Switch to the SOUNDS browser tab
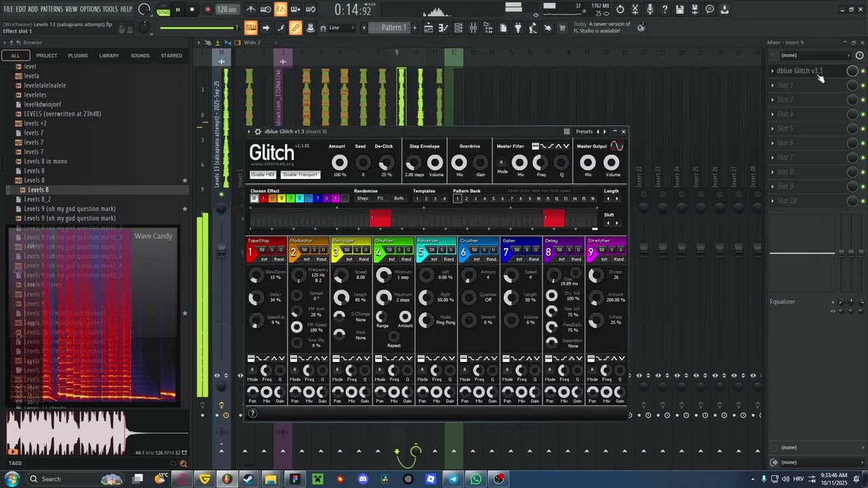Viewport: 868px width, 488px height. click(x=140, y=56)
